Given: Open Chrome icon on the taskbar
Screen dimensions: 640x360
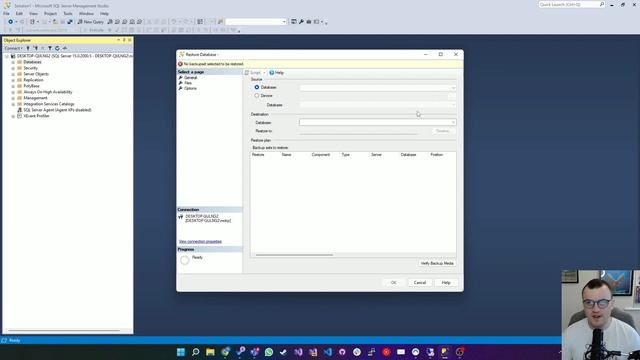Looking at the screenshot, I should point(225,352).
